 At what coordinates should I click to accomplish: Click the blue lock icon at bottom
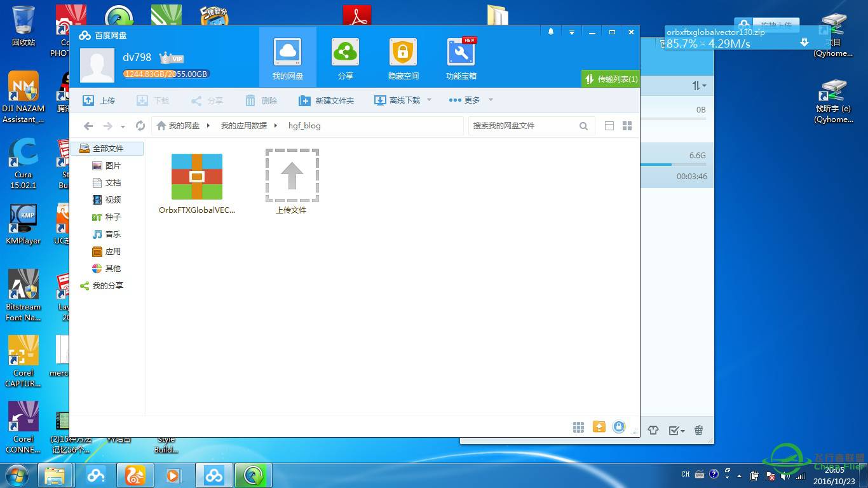[619, 427]
